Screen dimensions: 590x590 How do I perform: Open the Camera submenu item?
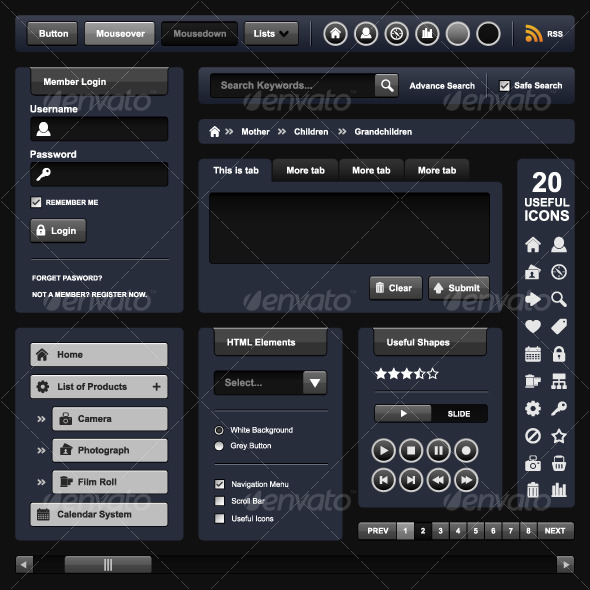(110, 418)
